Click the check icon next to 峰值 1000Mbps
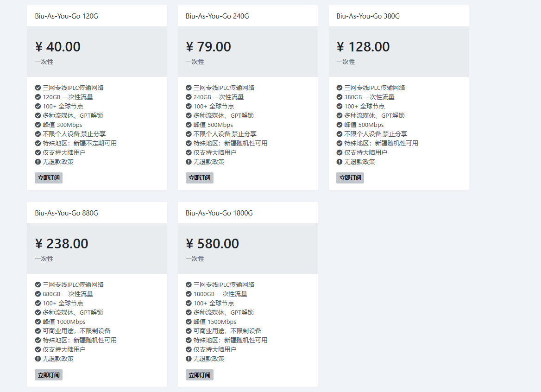Viewport: 541px width, 392px height. click(38, 322)
